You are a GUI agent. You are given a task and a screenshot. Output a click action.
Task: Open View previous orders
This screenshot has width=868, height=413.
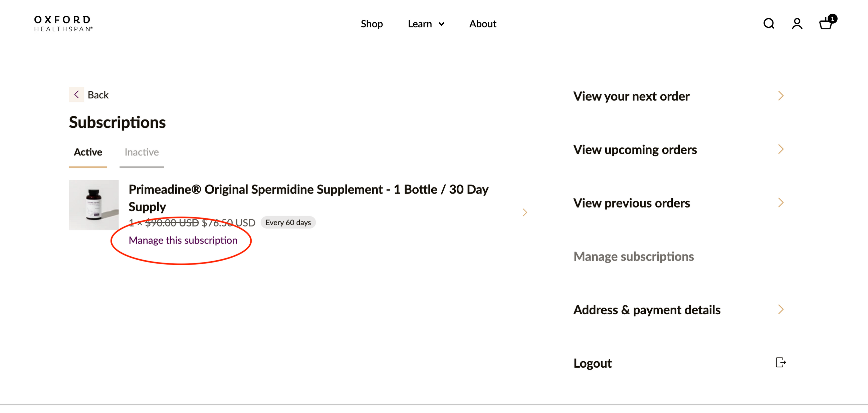pos(631,203)
